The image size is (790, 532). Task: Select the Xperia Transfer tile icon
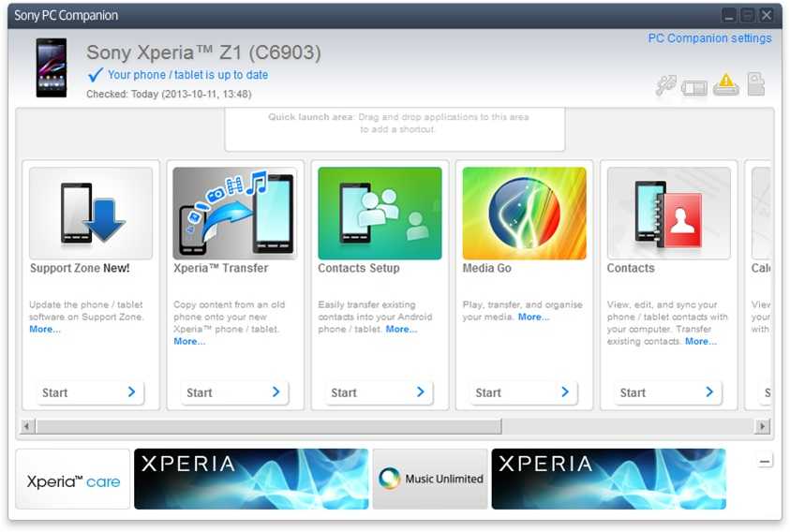tap(235, 214)
